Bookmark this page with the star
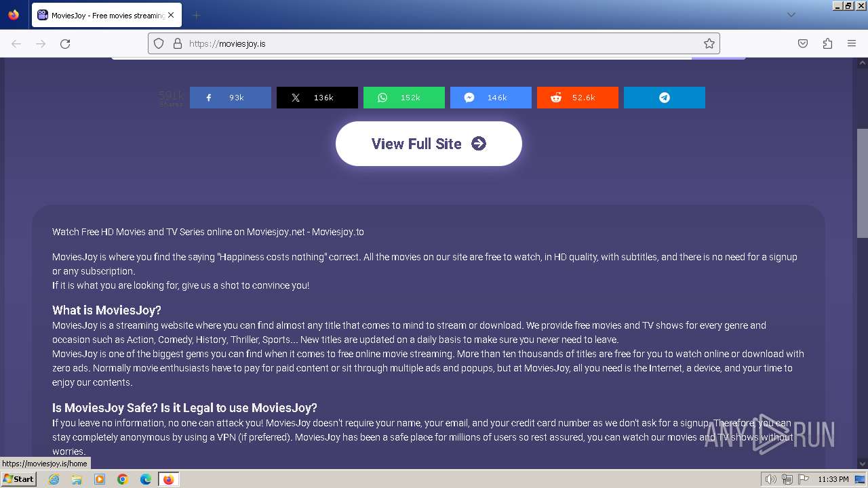The image size is (868, 488). coord(709,43)
